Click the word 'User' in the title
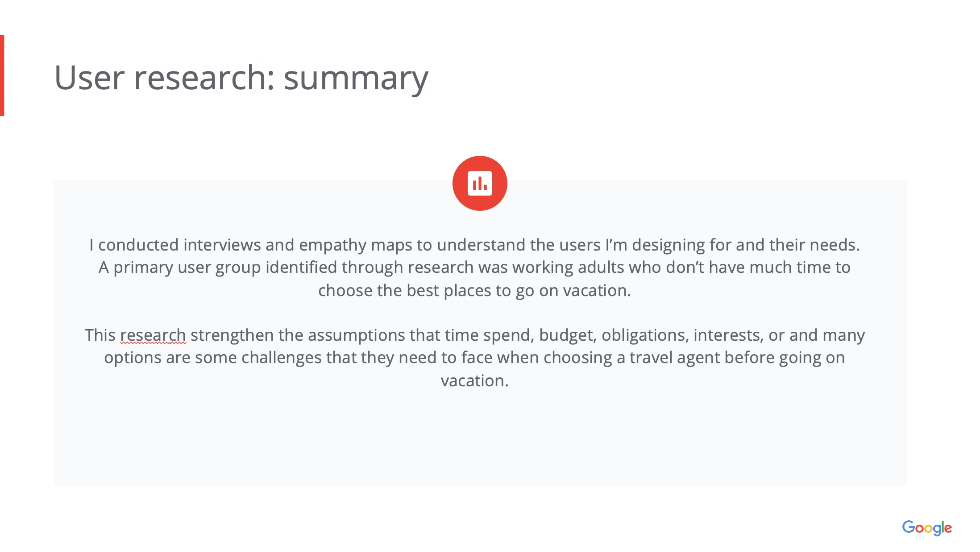The height and width of the screenshot is (552, 980). [x=90, y=78]
